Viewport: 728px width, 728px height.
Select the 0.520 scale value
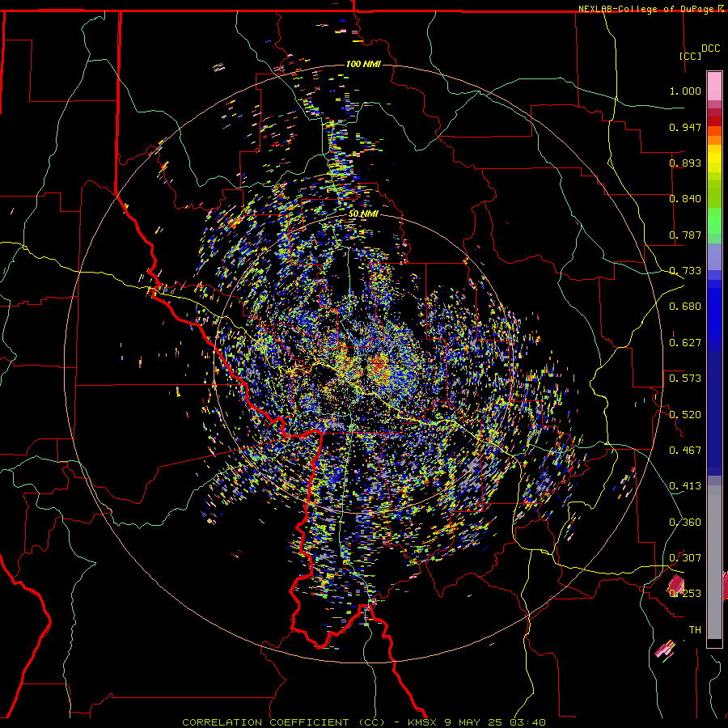pos(685,414)
